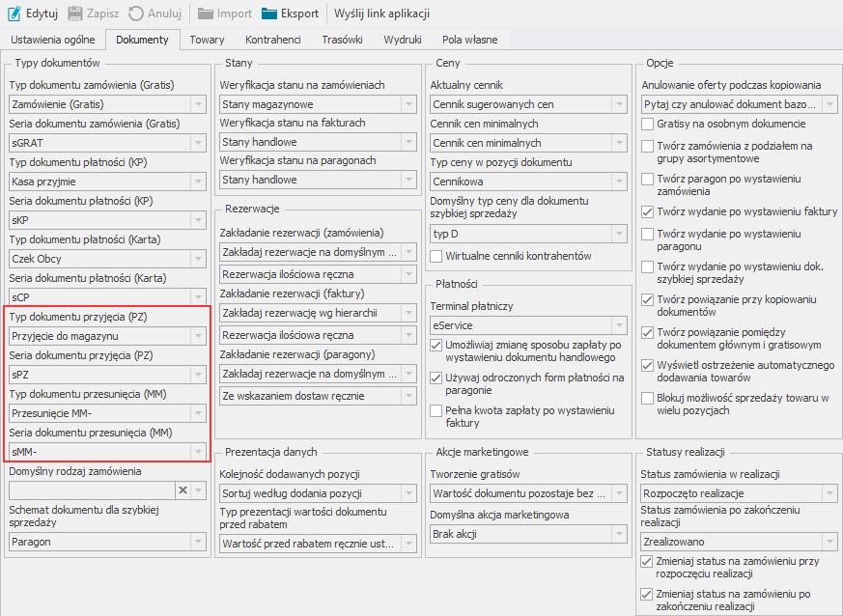Open Status zamówienia w realizacji dropdown
843x616 pixels.
point(829,493)
